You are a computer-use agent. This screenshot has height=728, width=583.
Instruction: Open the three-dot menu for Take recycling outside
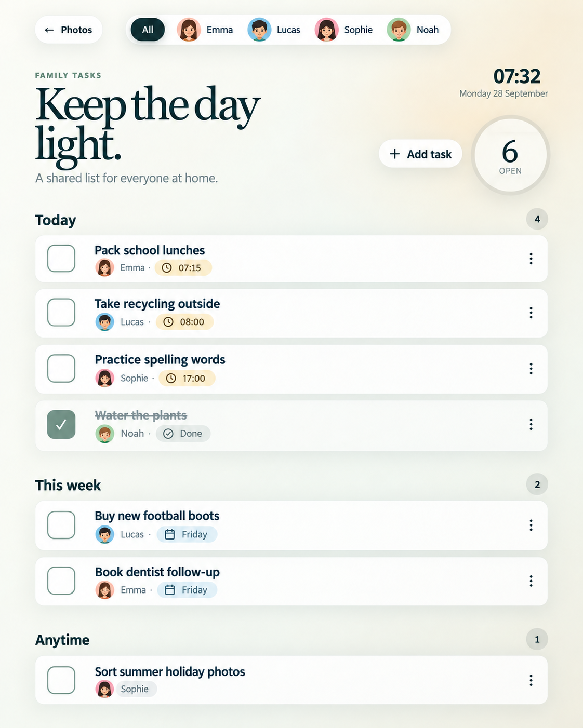pyautogui.click(x=531, y=313)
